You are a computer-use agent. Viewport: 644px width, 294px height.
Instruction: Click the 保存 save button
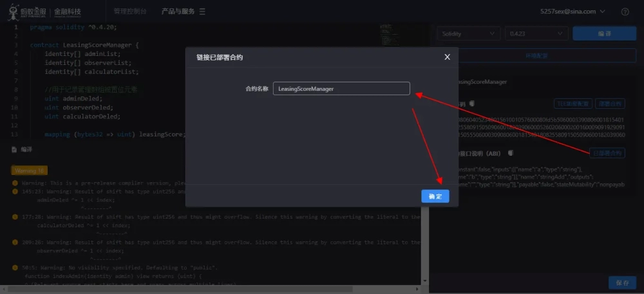[622, 283]
